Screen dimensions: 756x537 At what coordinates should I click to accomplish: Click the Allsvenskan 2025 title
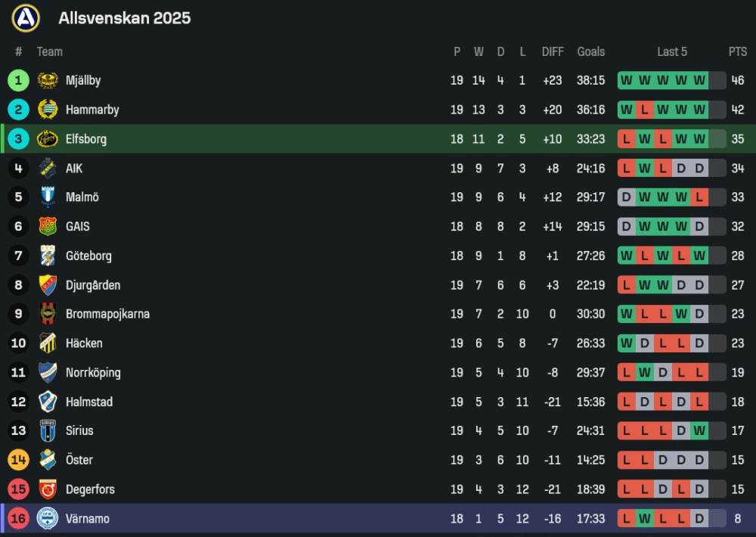coord(125,18)
